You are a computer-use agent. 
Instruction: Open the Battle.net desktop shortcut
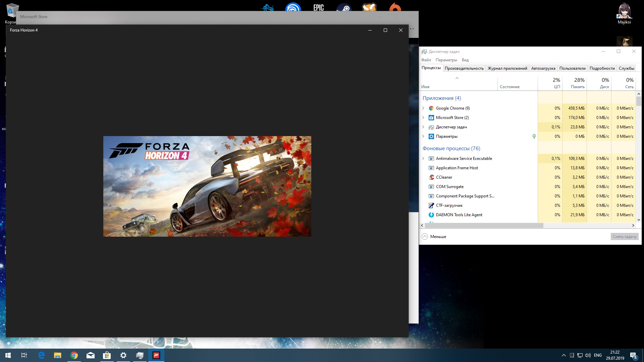pos(268,7)
